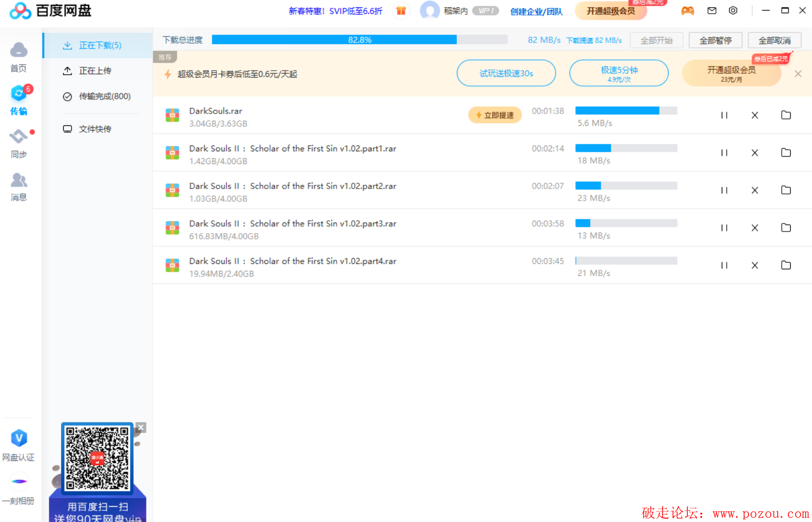Viewport: 812px width, 522px height.
Task: Open folder for DarkSouls.rar
Action: pyautogui.click(x=786, y=115)
